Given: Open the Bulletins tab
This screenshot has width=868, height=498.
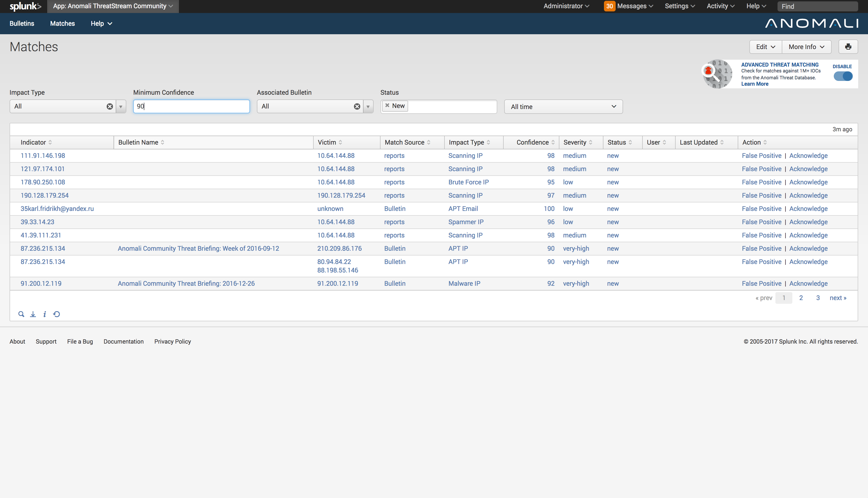Looking at the screenshot, I should (22, 23).
